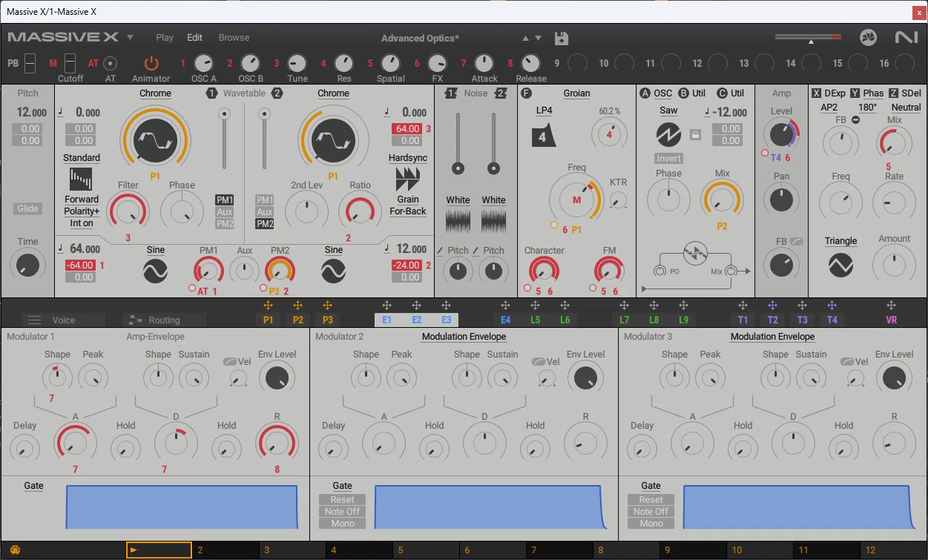The height and width of the screenshot is (560, 928).
Task: Open the main menu arrow beside Massive X
Action: coord(131,37)
